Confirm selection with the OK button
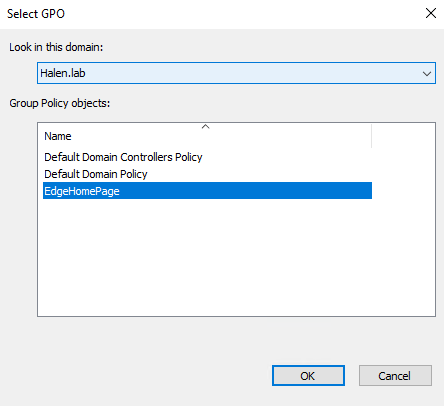 tap(308, 376)
